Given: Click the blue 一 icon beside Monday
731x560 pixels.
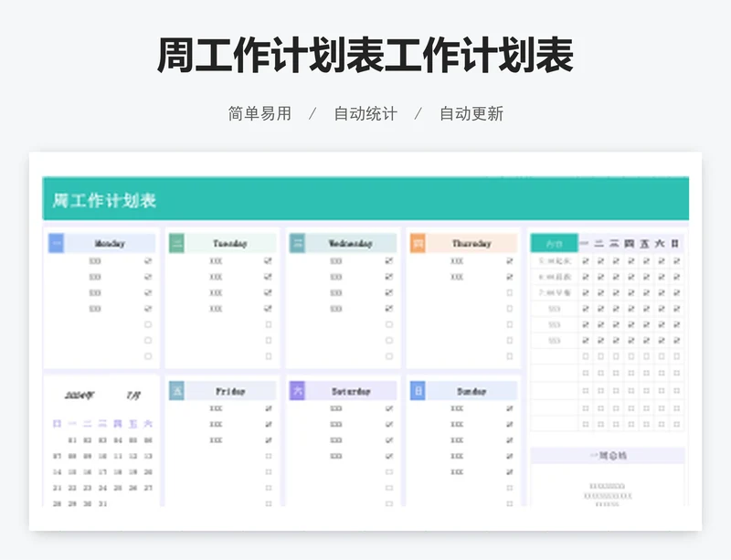Looking at the screenshot, I should pyautogui.click(x=56, y=243).
